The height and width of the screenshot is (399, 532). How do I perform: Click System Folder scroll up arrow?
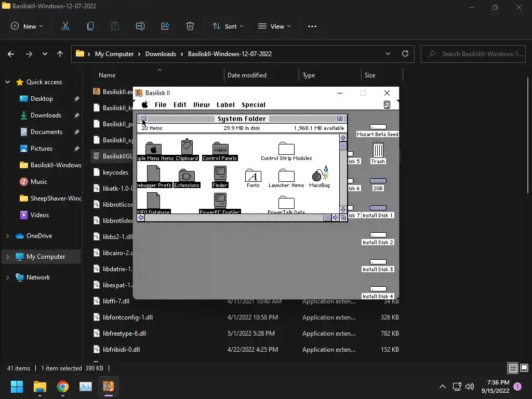point(343,138)
